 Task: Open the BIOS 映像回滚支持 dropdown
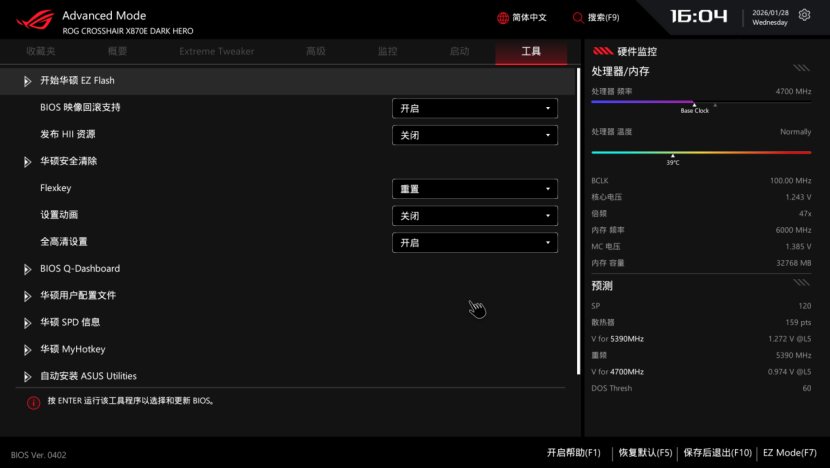(x=474, y=108)
